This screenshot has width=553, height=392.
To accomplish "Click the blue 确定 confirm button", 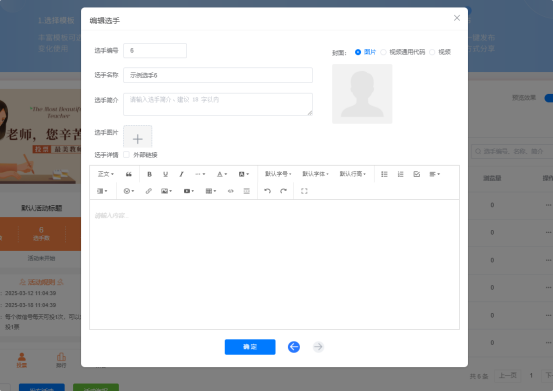I will 250,347.
